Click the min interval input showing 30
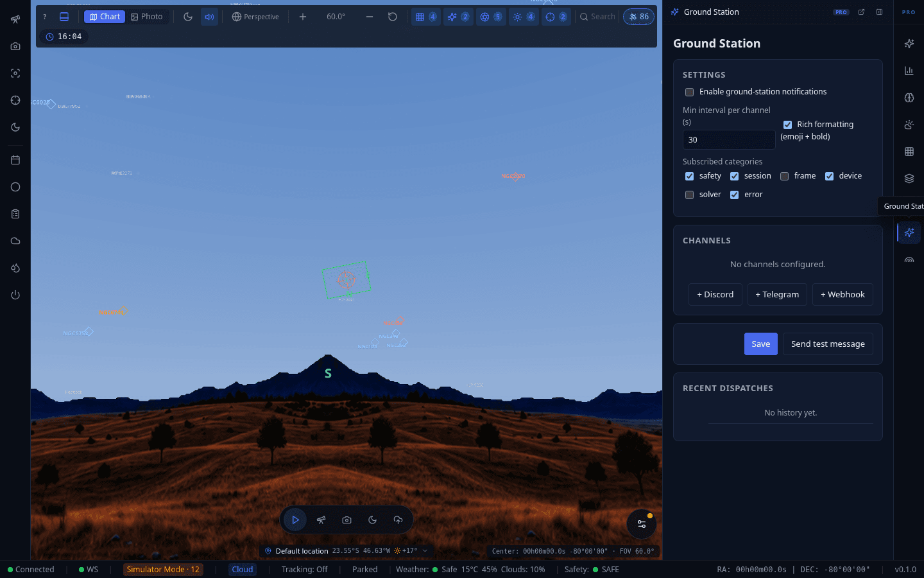The width and height of the screenshot is (924, 578). [729, 139]
